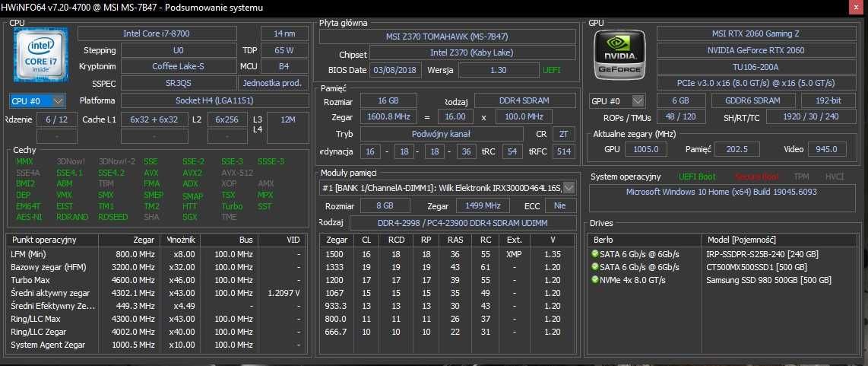Click the chipset field 'Intel Z370 (Kaby Lake)'
Image resolution: width=868 pixels, height=366 pixels.
pyautogui.click(x=472, y=53)
